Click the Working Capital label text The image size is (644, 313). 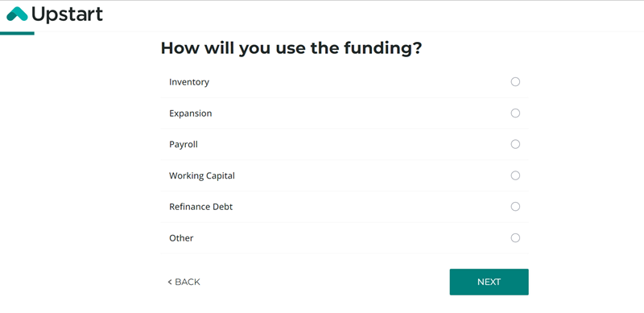[x=202, y=175]
